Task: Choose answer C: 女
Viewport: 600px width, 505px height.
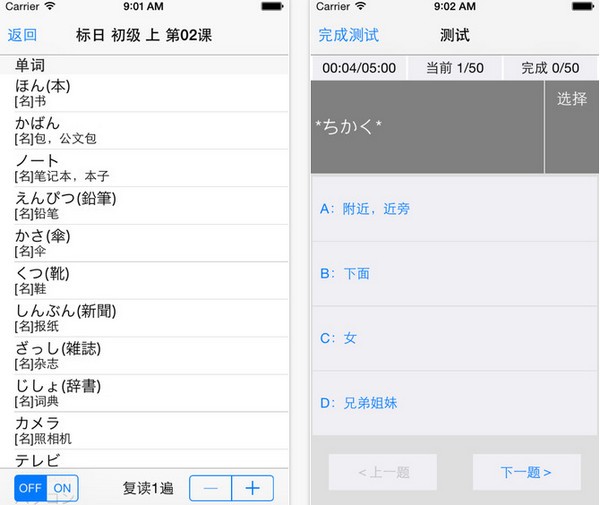Action: [455, 338]
